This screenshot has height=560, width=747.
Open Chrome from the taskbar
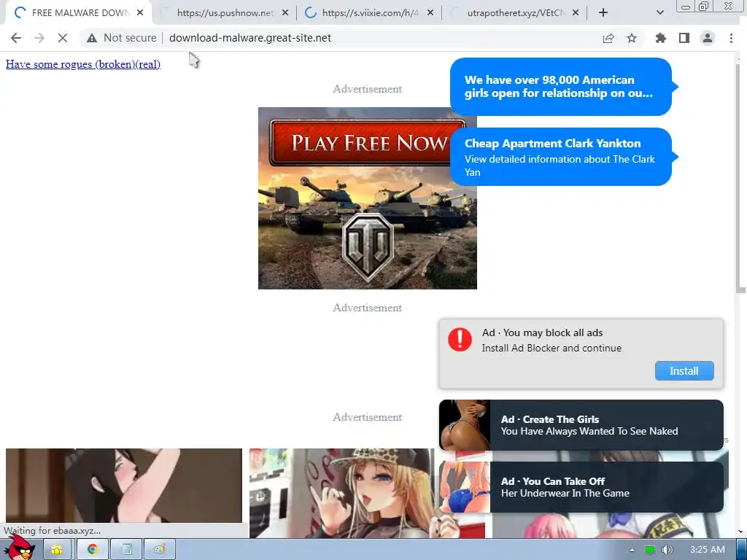pyautogui.click(x=93, y=550)
